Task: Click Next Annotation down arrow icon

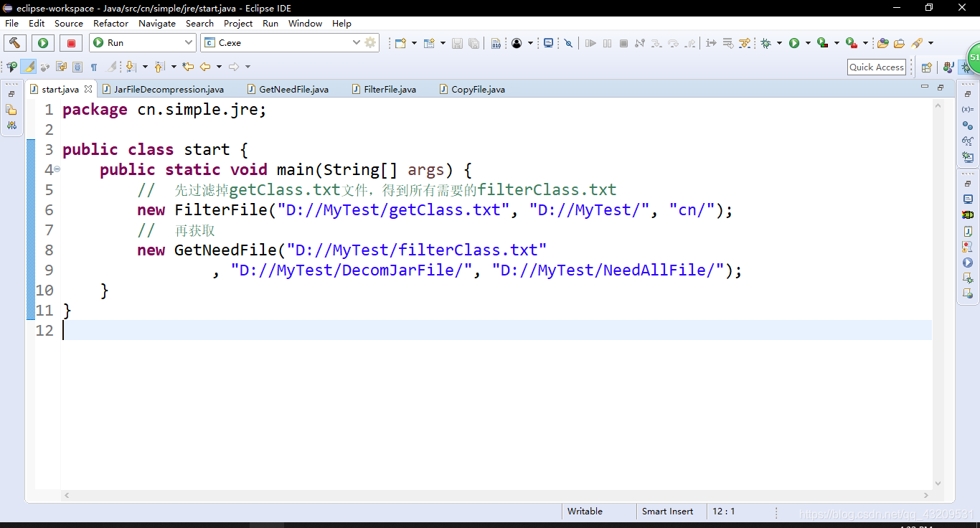Action: pos(131,67)
